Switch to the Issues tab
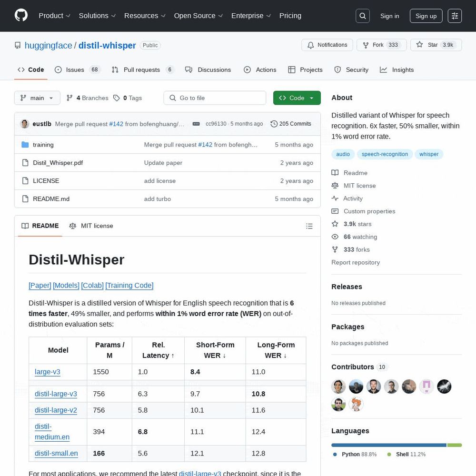The image size is (476, 476). pyautogui.click(x=77, y=70)
